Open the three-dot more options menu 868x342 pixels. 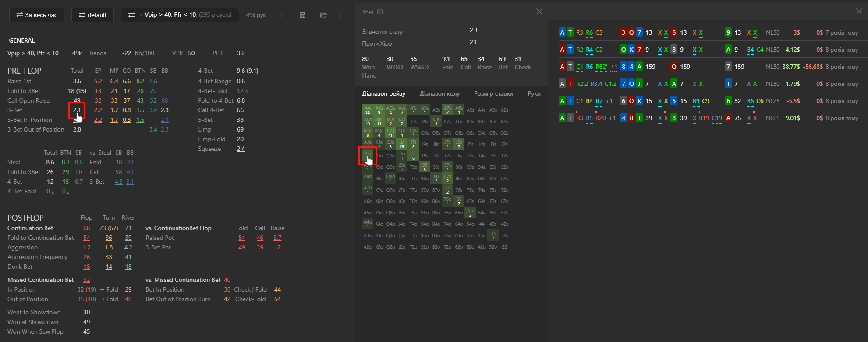click(x=340, y=15)
